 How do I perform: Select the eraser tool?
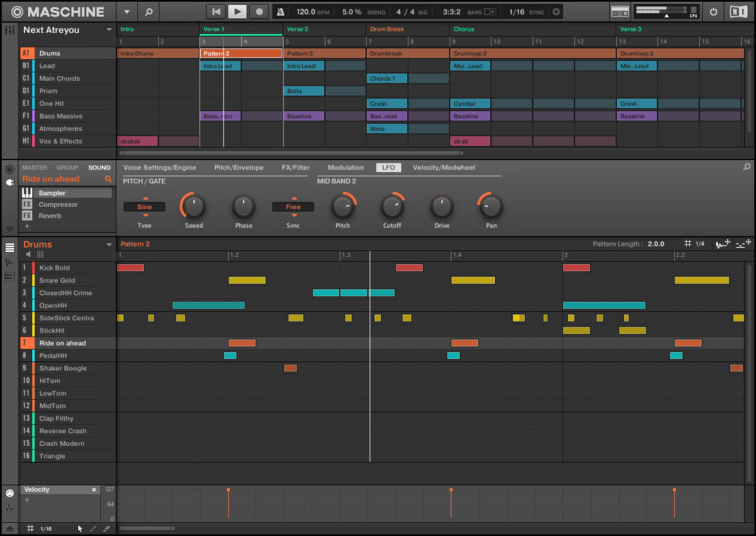tap(106, 528)
